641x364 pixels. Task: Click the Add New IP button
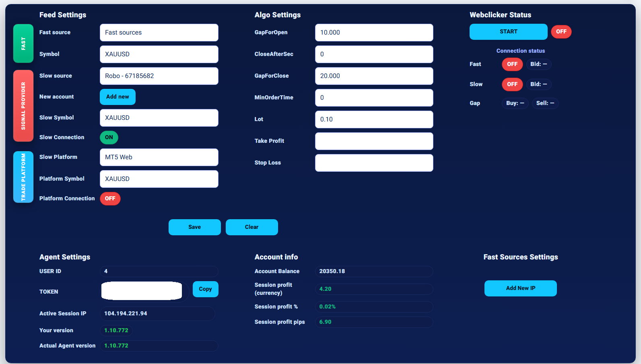(x=521, y=288)
